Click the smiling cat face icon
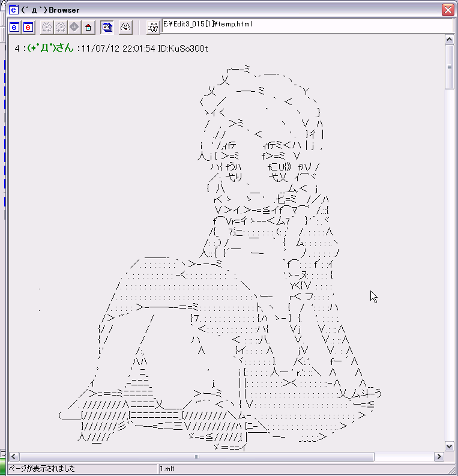This screenshot has width=458, height=476. tap(125, 28)
